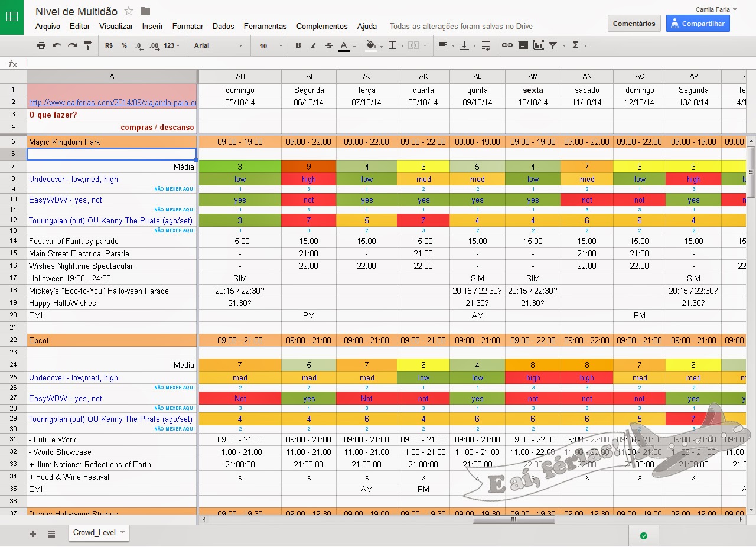The image size is (756, 547).
Task: Open the Google Sheets home icon
Action: click(12, 17)
